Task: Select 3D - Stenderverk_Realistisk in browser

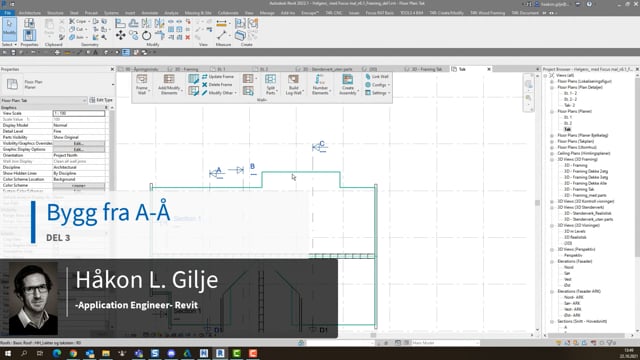Action: 588,213
